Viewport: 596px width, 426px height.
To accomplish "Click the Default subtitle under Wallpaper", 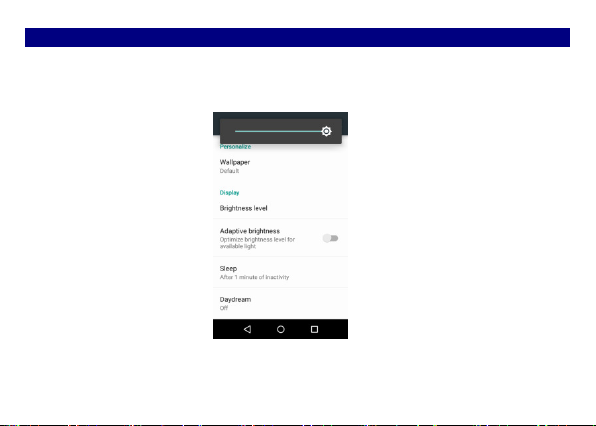I will (229, 171).
